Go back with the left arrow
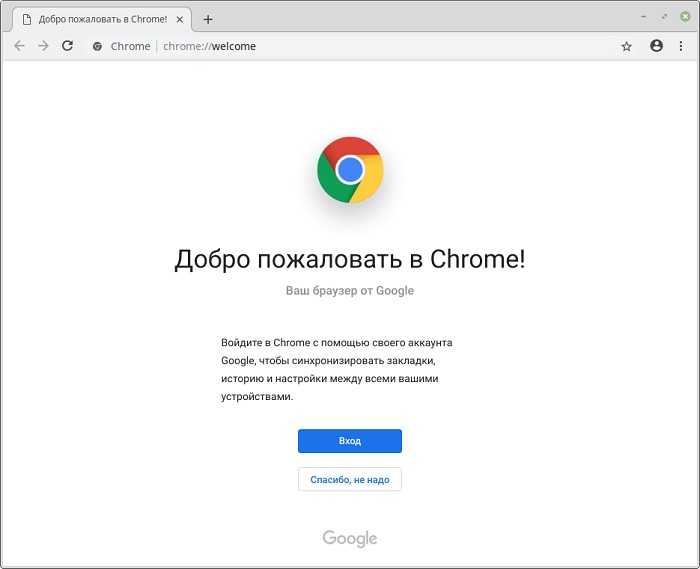This screenshot has height=569, width=700. [19, 46]
